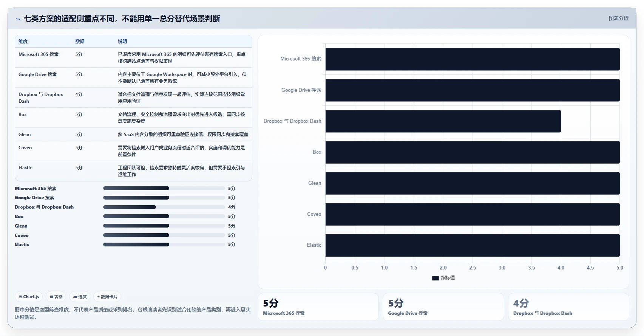Click the 4.0 tick on chart x-axis

pyautogui.click(x=561, y=268)
